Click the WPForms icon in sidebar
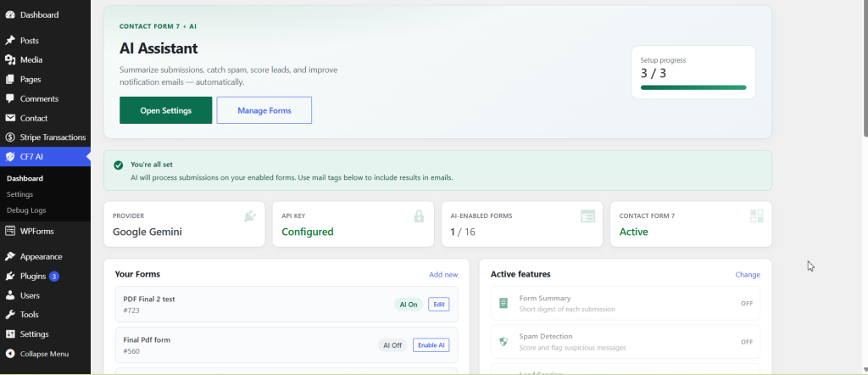This screenshot has height=375, width=868. coord(10,231)
